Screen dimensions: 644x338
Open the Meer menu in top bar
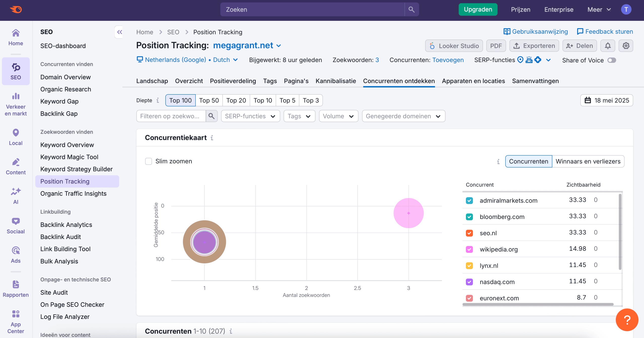(x=599, y=10)
